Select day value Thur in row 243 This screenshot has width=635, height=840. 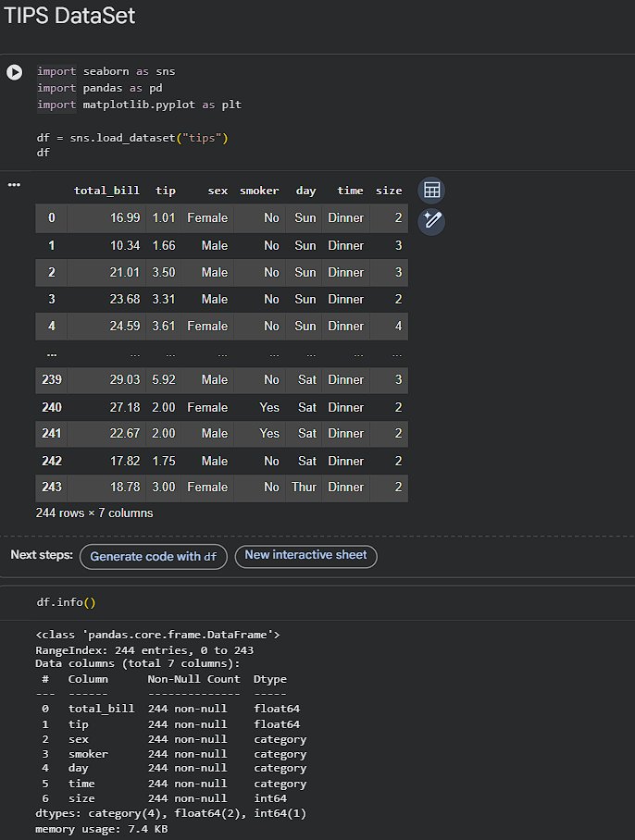[x=304, y=487]
